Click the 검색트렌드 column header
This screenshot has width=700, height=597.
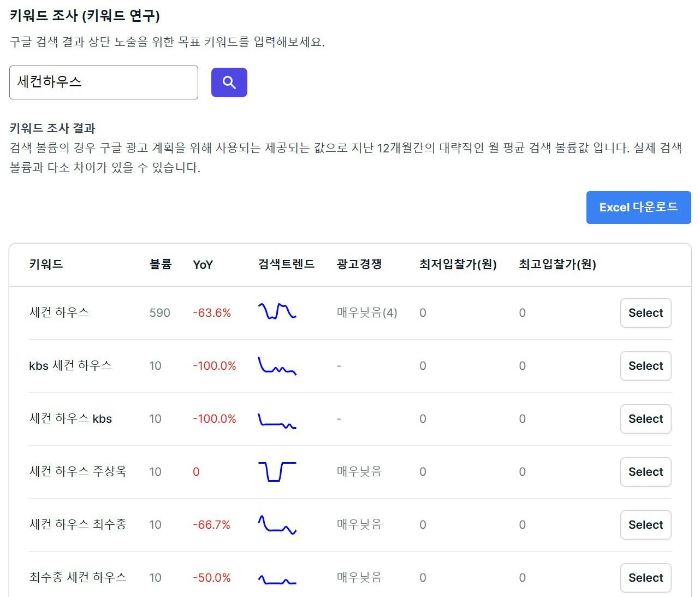pyautogui.click(x=286, y=264)
